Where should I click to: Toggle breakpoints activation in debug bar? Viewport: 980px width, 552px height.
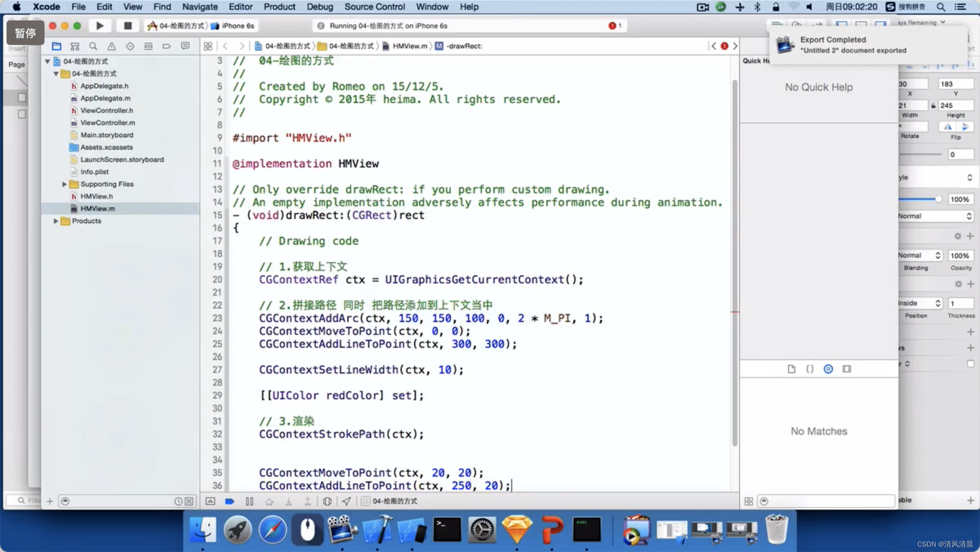229,501
